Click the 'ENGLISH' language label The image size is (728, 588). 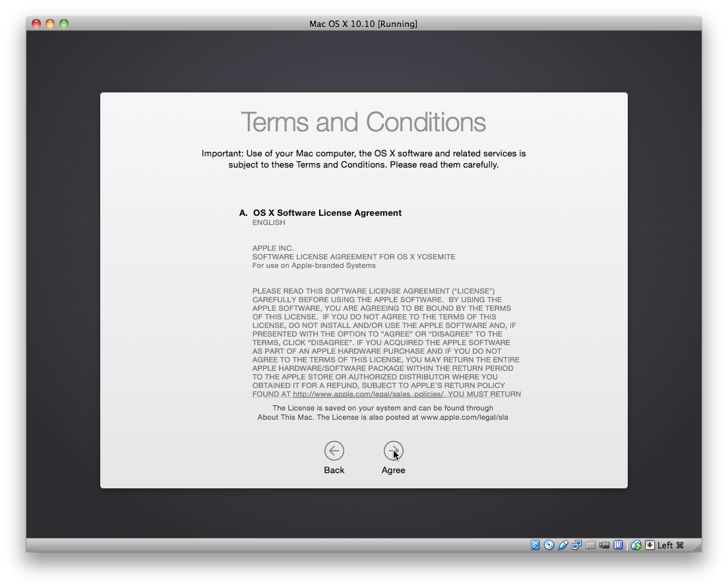click(269, 222)
